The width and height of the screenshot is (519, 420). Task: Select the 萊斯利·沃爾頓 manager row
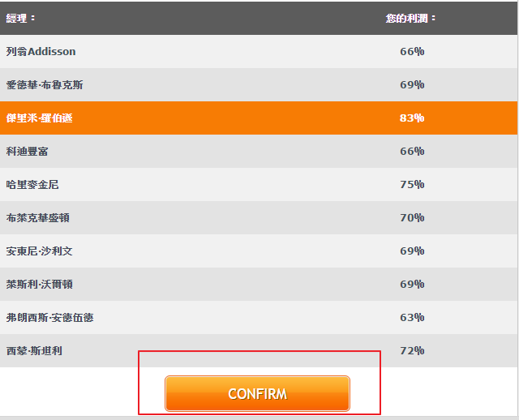[x=259, y=285]
